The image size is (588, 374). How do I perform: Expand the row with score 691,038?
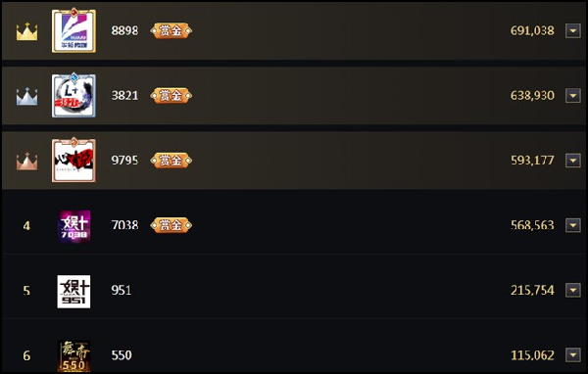[x=573, y=30]
